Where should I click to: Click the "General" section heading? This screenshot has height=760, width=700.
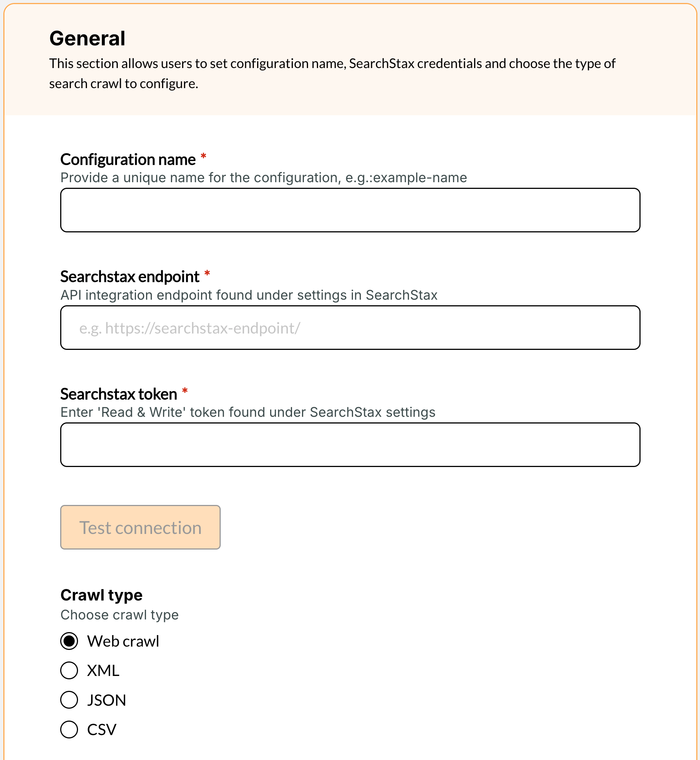[87, 38]
